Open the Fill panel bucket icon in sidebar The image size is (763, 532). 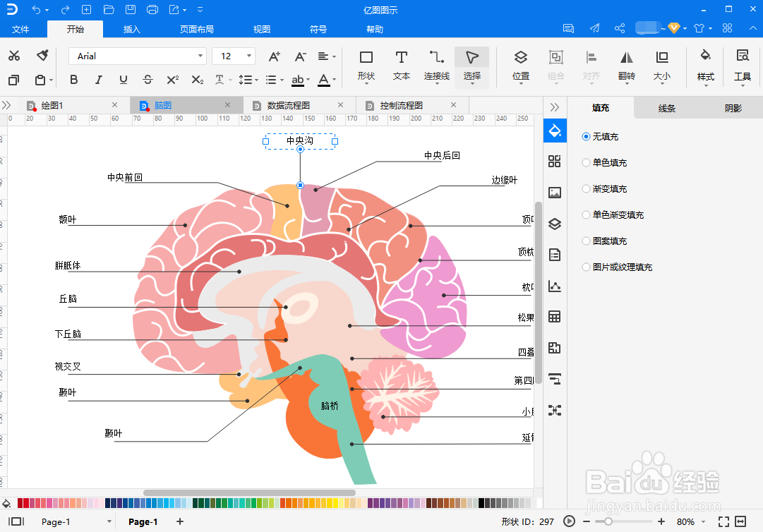555,131
